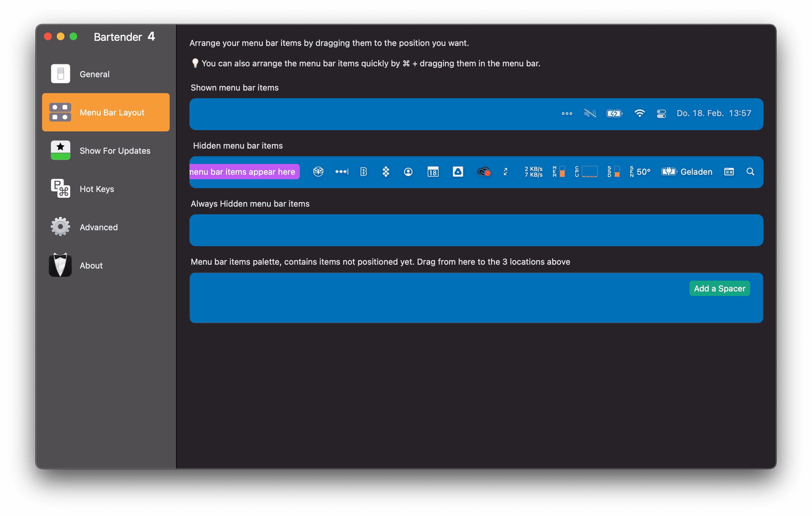Select the owl icon in hidden items
The height and width of the screenshot is (516, 812).
pyautogui.click(x=318, y=172)
